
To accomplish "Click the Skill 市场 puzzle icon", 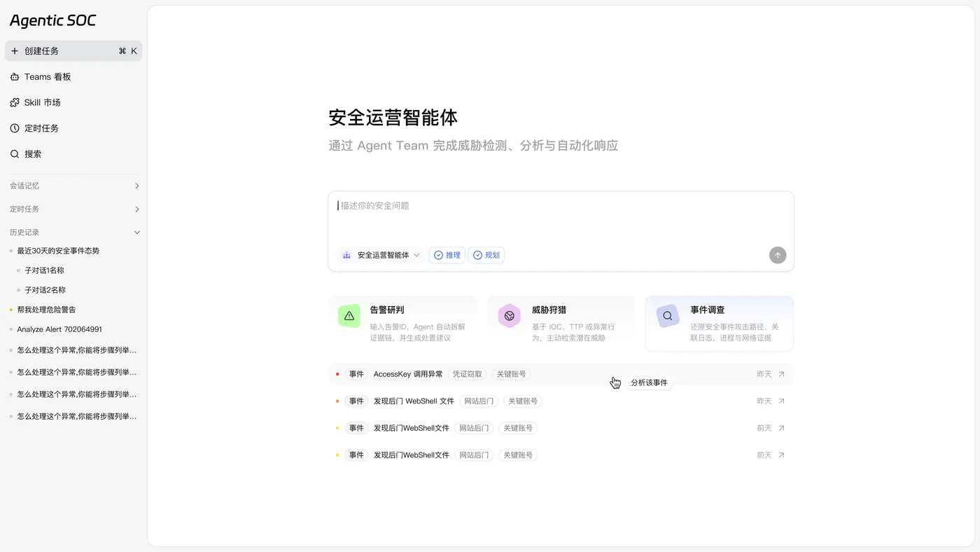I will click(x=15, y=103).
